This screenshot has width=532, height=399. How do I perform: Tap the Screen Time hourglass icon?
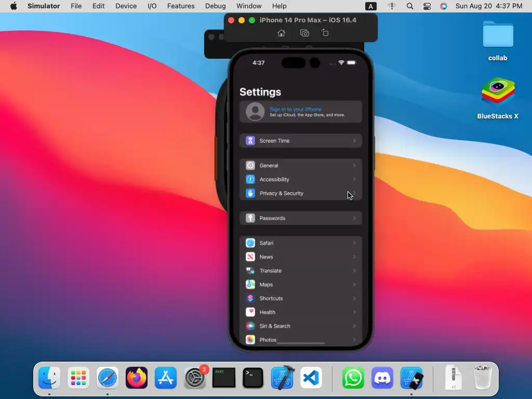click(x=250, y=140)
